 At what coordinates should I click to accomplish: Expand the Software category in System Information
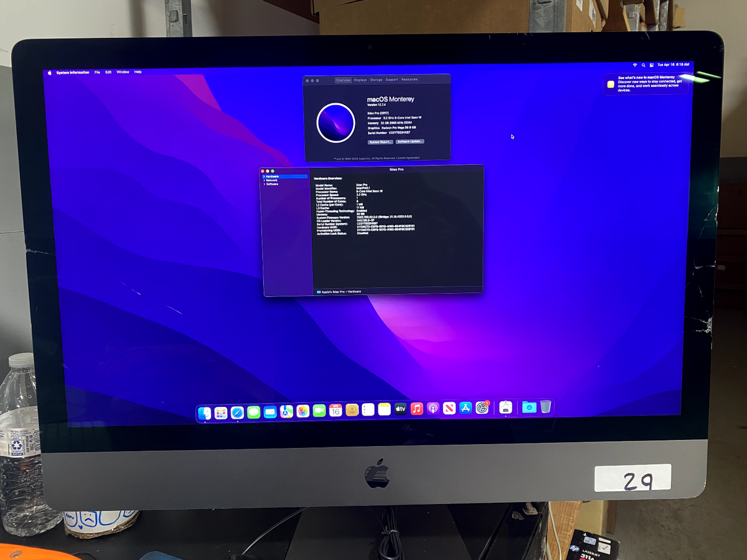[265, 184]
